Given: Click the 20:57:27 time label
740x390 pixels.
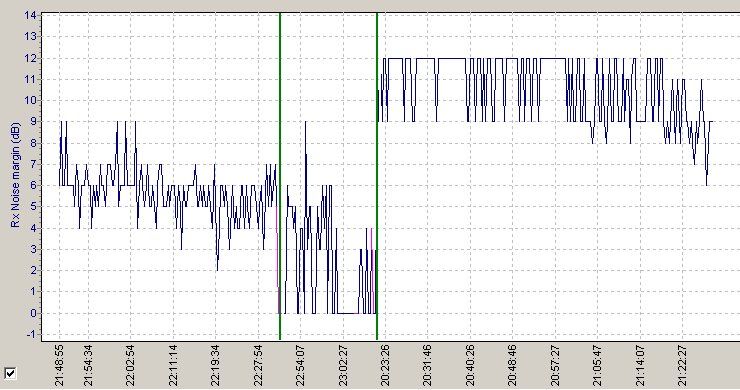Looking at the screenshot, I should (x=555, y=365).
